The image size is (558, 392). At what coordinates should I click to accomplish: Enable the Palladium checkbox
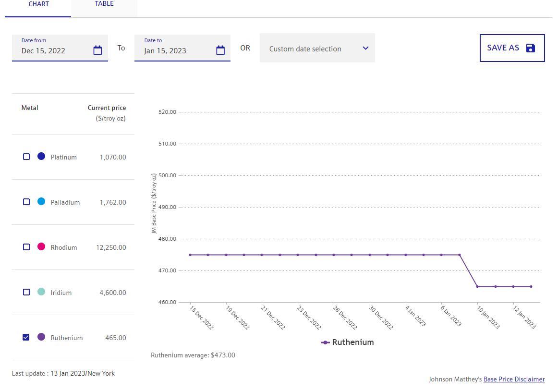26,202
